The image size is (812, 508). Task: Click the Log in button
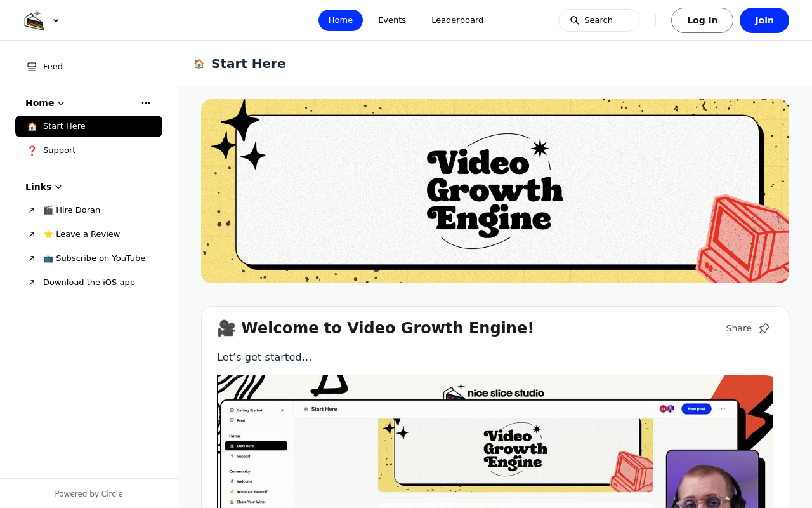pos(702,20)
